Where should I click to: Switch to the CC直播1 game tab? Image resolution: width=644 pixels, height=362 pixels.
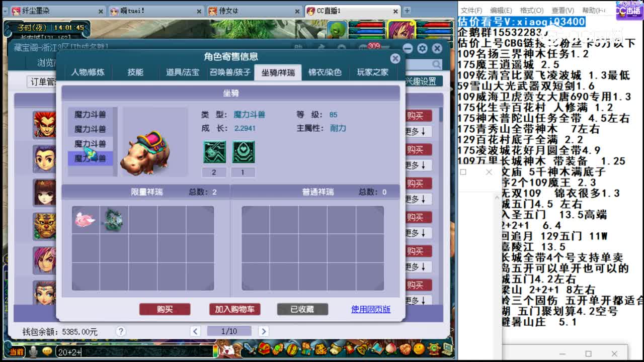(353, 11)
